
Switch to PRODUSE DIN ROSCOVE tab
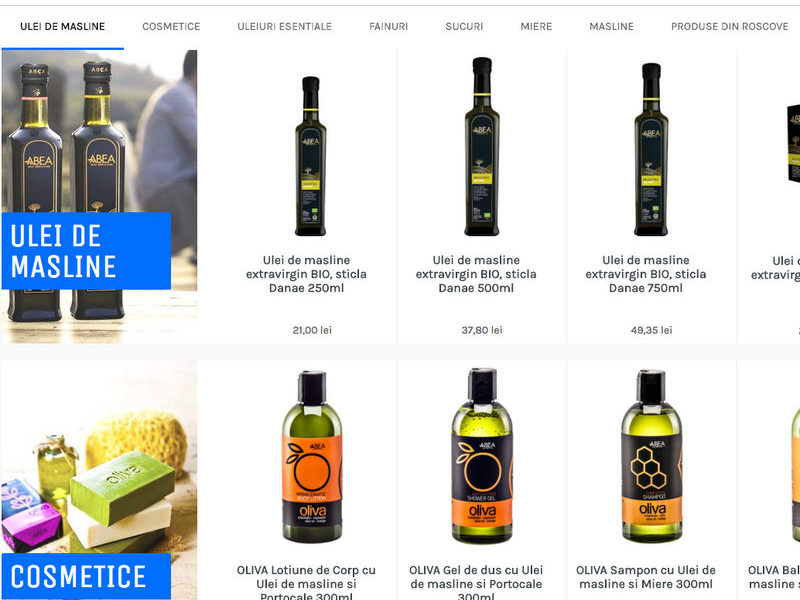(730, 27)
